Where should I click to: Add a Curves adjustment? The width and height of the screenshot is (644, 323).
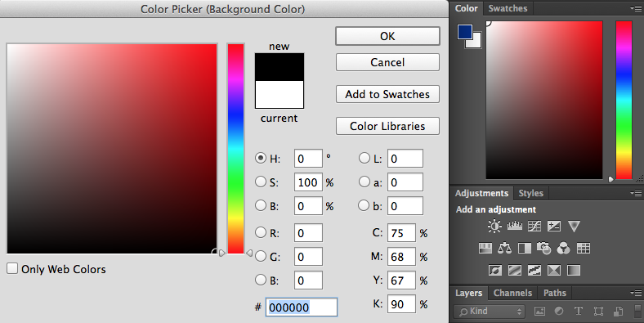pos(534,226)
